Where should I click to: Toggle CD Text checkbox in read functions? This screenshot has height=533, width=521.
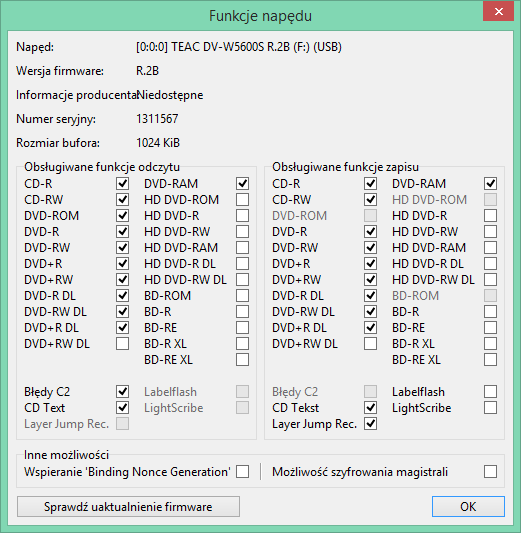click(122, 408)
